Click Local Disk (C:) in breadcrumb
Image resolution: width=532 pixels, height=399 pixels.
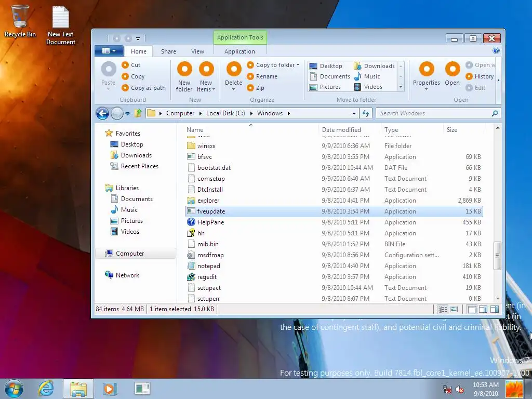pos(225,113)
